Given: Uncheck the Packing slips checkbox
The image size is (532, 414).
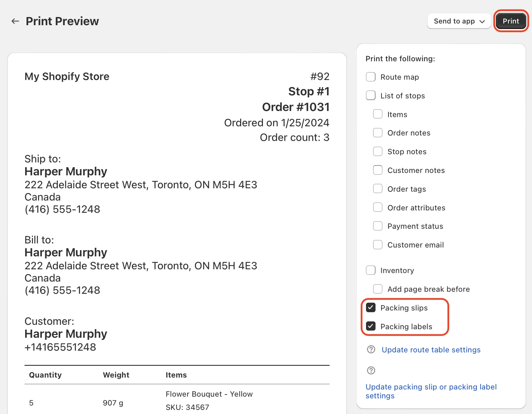Looking at the screenshot, I should coord(371,308).
